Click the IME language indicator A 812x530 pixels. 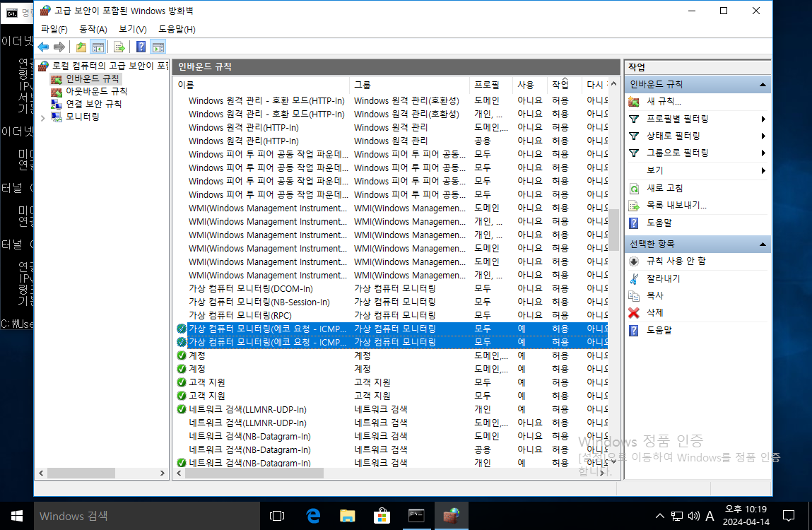tap(710, 516)
